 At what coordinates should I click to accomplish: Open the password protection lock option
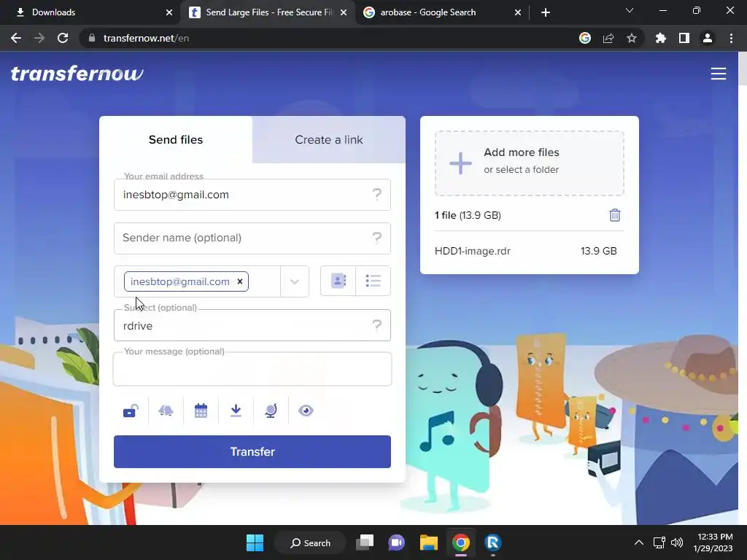[131, 411]
